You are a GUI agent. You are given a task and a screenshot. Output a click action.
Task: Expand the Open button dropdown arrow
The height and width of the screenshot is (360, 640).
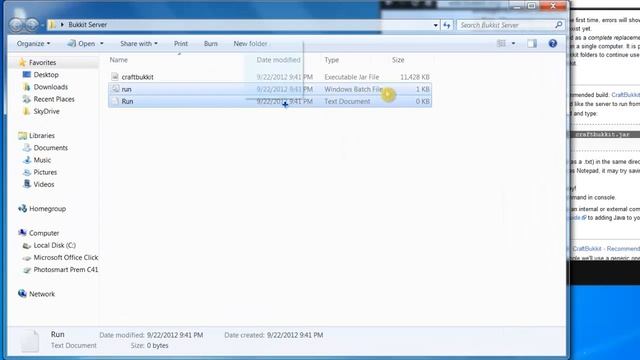[102, 44]
